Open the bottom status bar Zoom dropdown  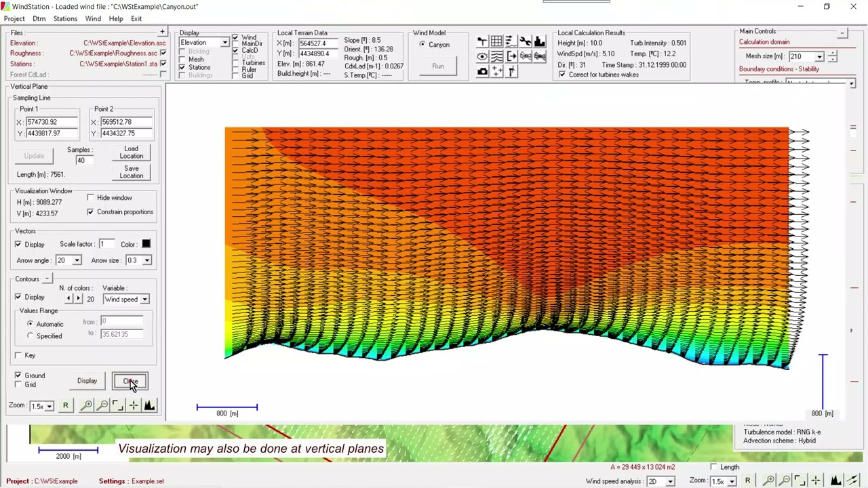coord(731,481)
